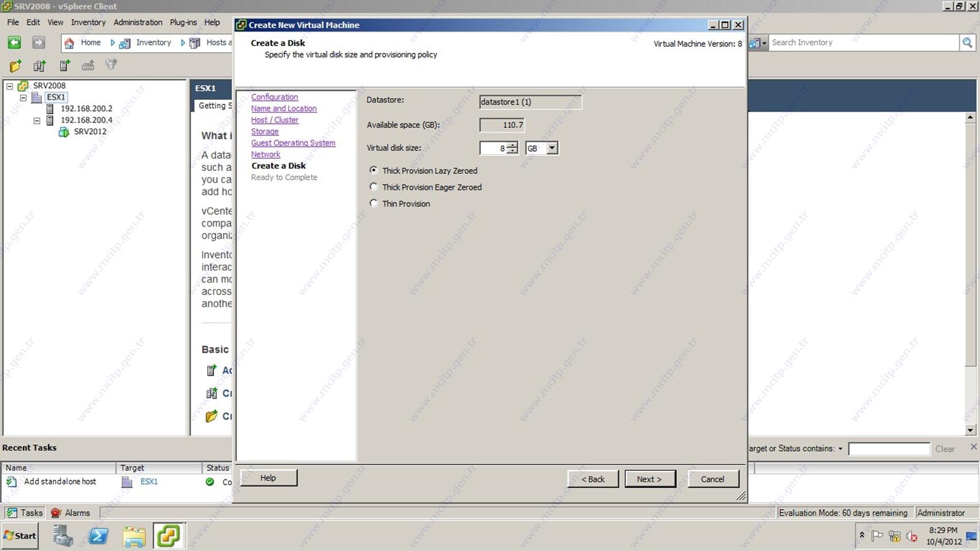
Task: Select Thick Provision Lazy Zeroed option
Action: click(374, 170)
